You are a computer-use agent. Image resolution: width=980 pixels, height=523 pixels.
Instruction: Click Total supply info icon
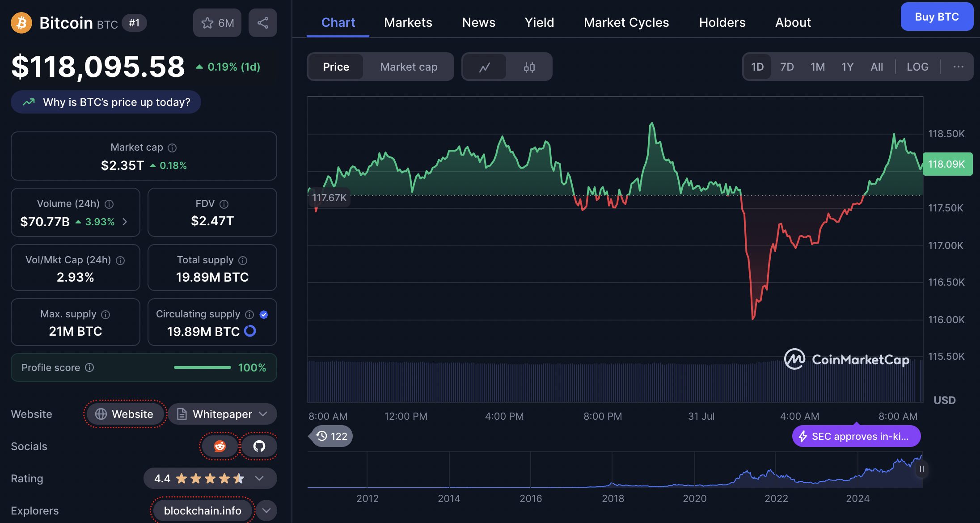[243, 260]
